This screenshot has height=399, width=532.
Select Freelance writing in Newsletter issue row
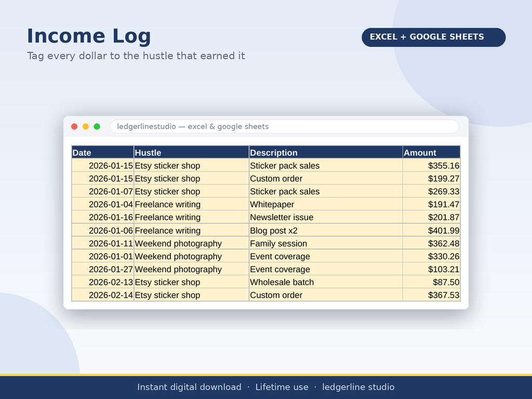click(x=191, y=217)
